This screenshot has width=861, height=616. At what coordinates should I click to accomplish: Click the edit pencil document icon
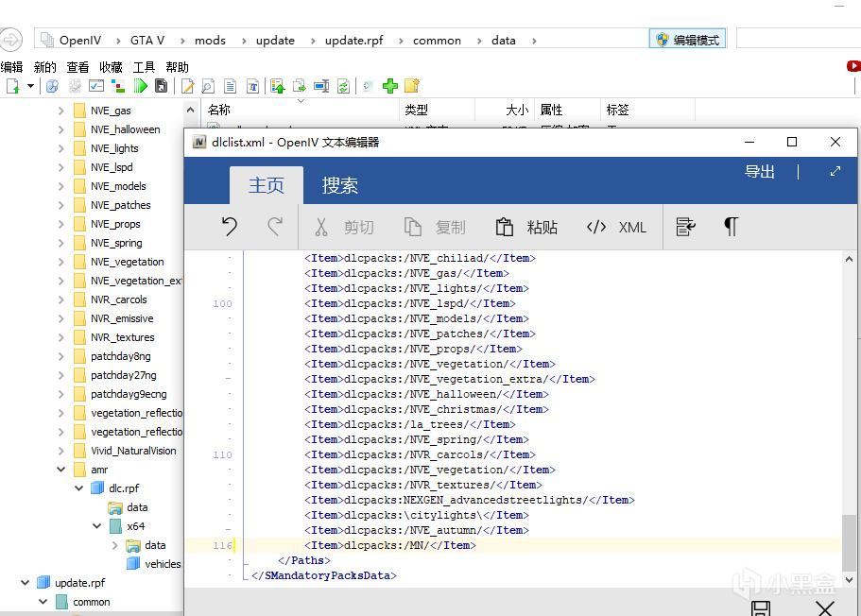click(187, 86)
